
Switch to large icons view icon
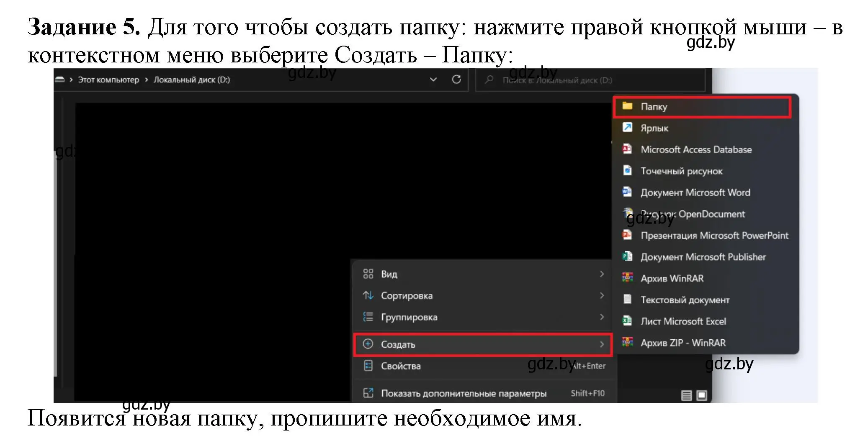coord(702,395)
